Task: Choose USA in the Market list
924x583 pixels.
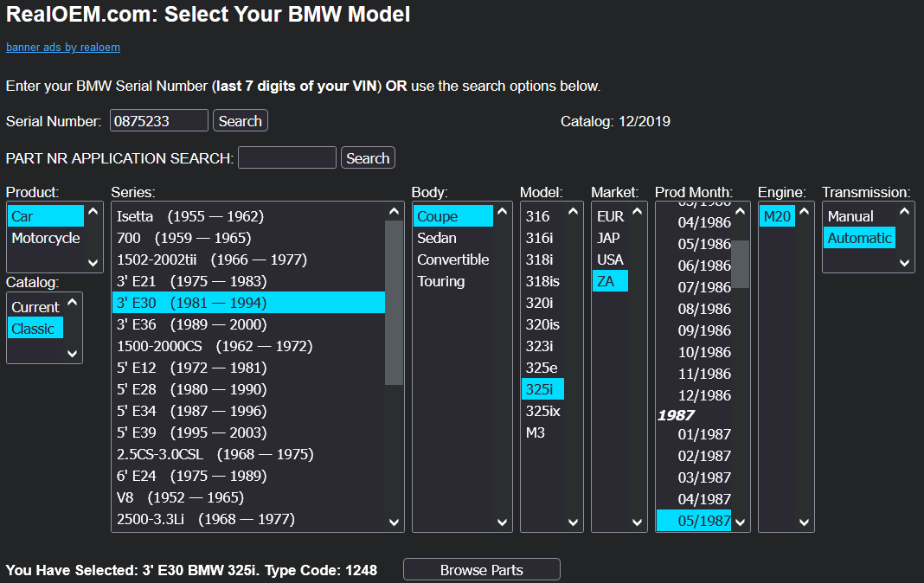Action: point(610,259)
